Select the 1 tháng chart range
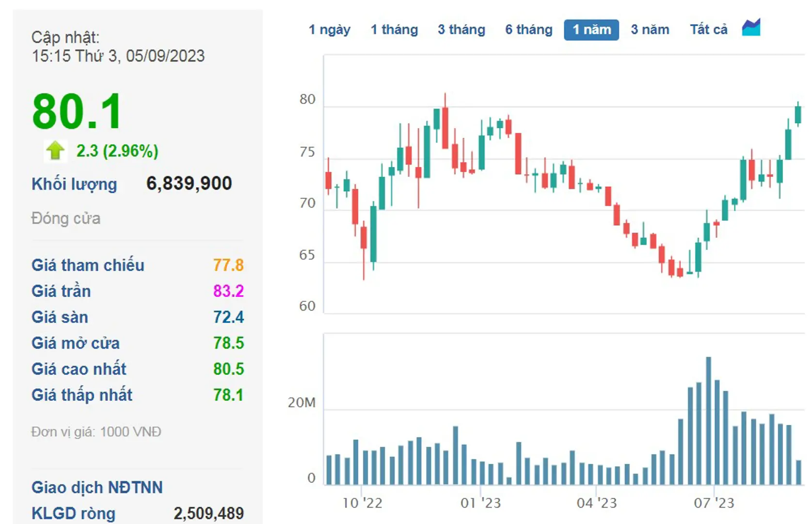812x524 pixels. pos(394,30)
